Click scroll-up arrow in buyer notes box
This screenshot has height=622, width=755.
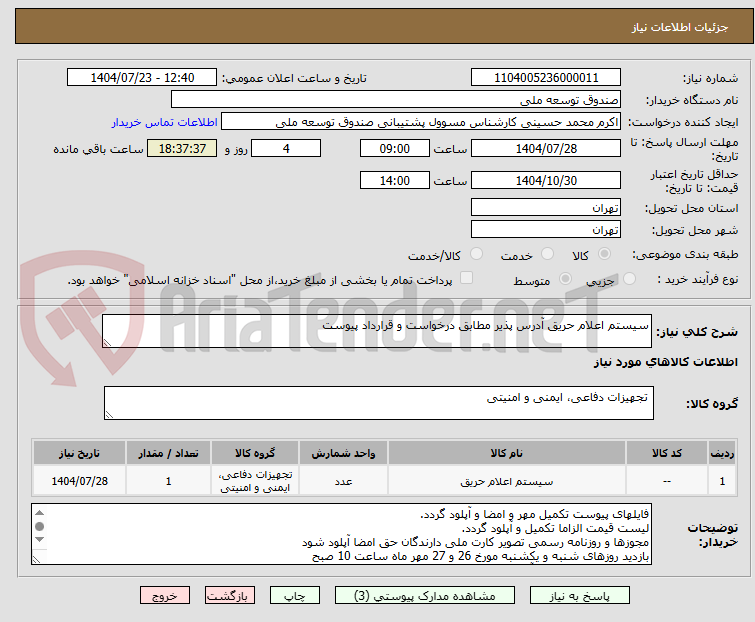tap(39, 513)
